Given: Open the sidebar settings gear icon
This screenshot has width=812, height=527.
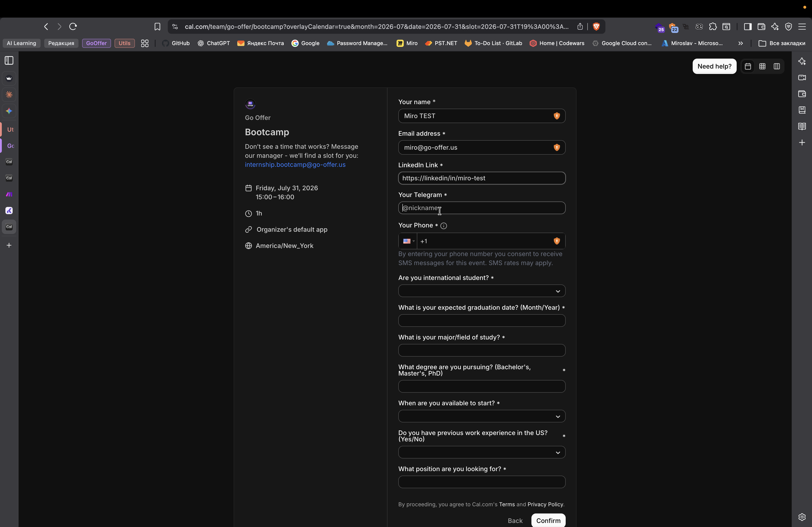Looking at the screenshot, I should pos(802,517).
